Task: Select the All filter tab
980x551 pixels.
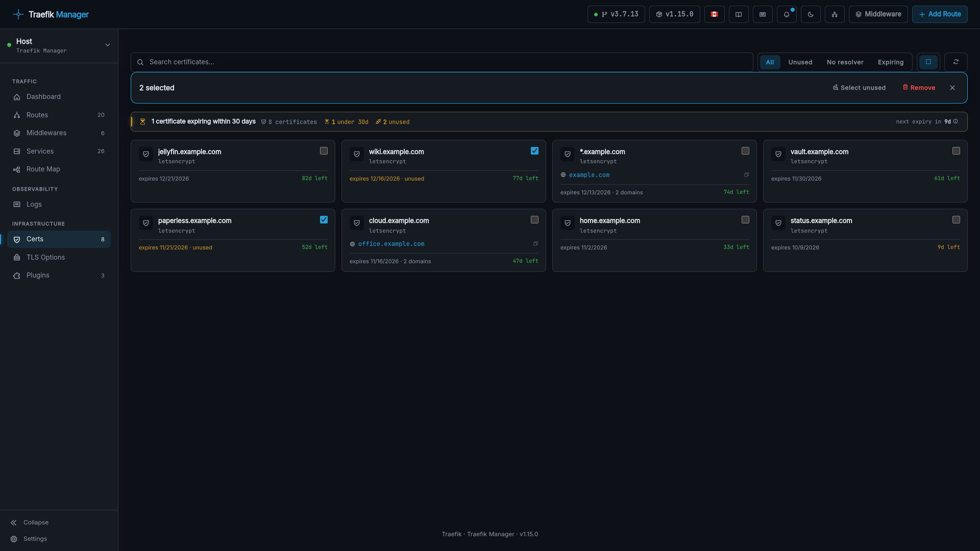Action: [770, 62]
